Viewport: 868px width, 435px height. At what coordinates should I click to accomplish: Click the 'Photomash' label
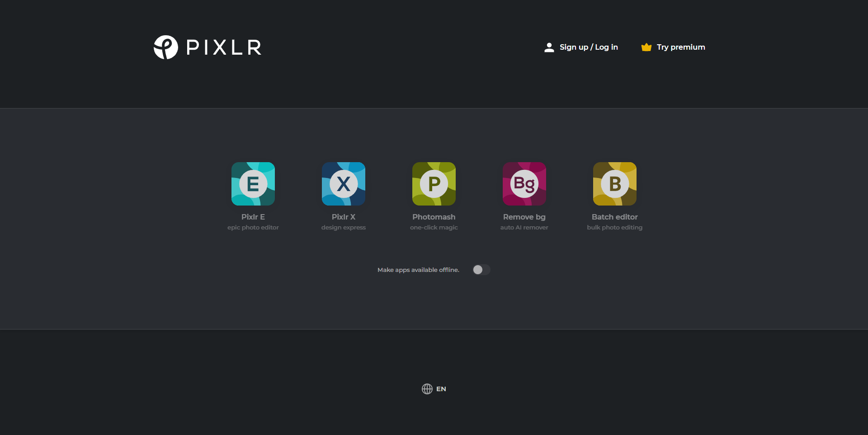(x=434, y=217)
